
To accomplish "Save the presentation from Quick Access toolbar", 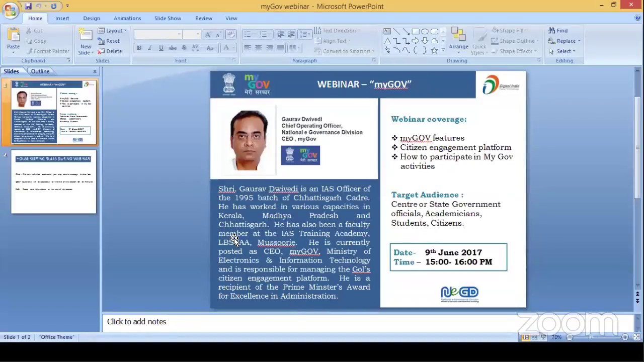I will [x=28, y=6].
